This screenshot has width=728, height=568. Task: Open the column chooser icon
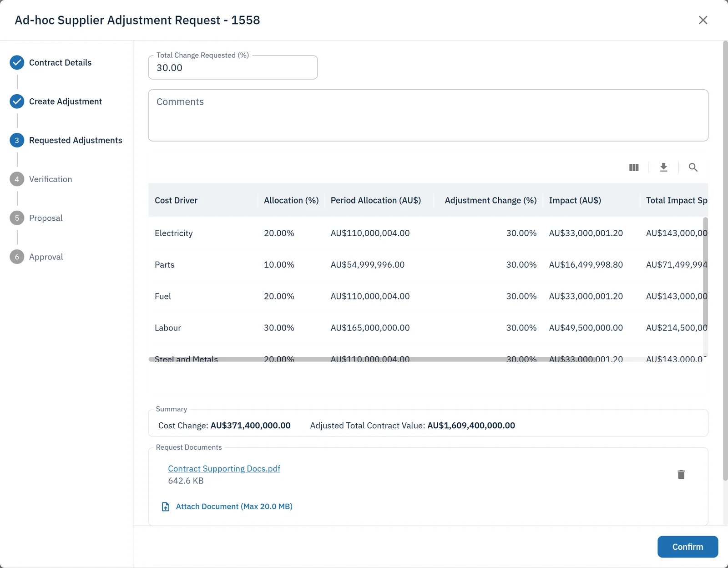point(634,167)
